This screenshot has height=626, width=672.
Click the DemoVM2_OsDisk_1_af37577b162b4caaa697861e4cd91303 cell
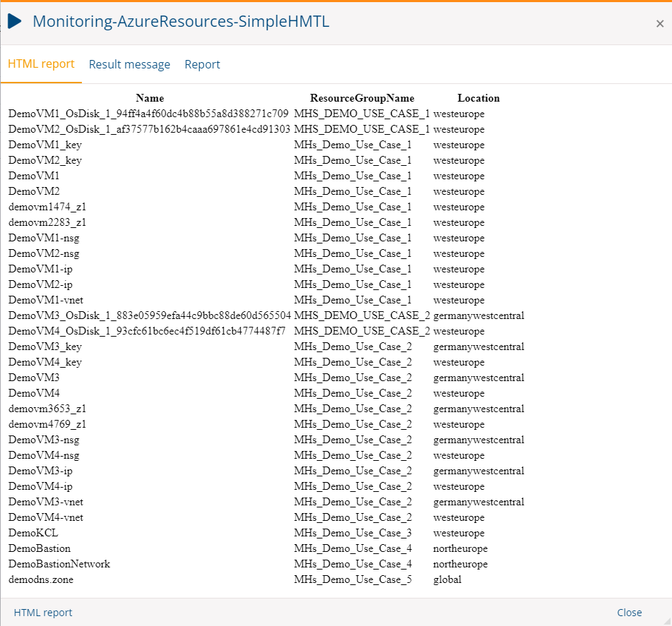(x=149, y=129)
